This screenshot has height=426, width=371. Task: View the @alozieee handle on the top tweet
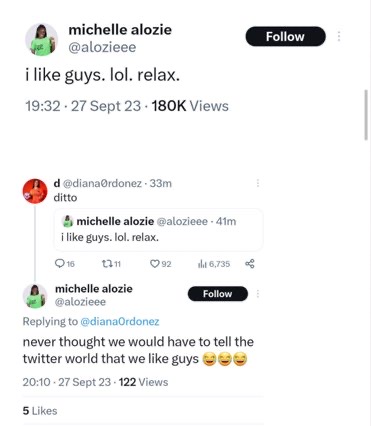pos(102,47)
